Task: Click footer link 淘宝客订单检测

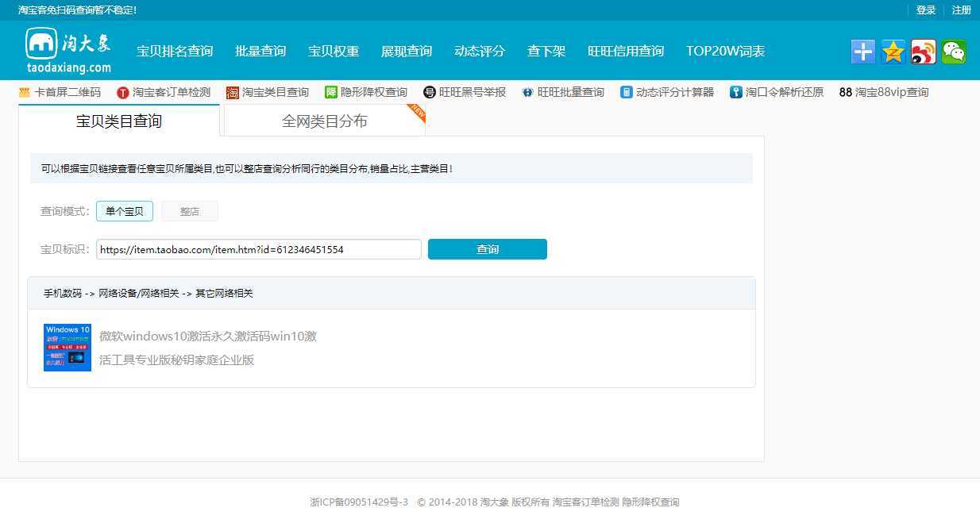Action: coord(585,502)
